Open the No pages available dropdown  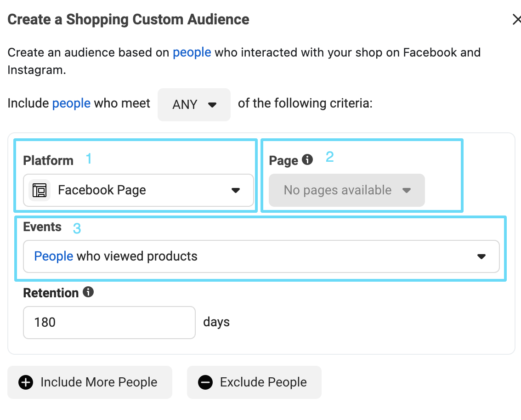346,190
